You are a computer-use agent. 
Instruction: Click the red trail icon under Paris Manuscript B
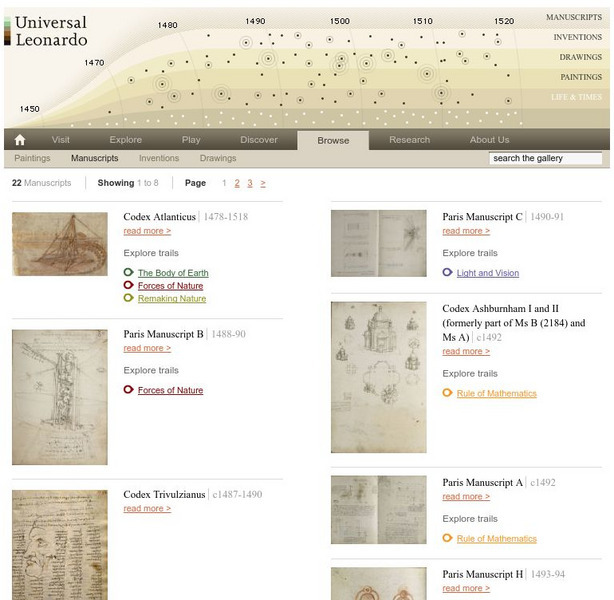pos(128,390)
